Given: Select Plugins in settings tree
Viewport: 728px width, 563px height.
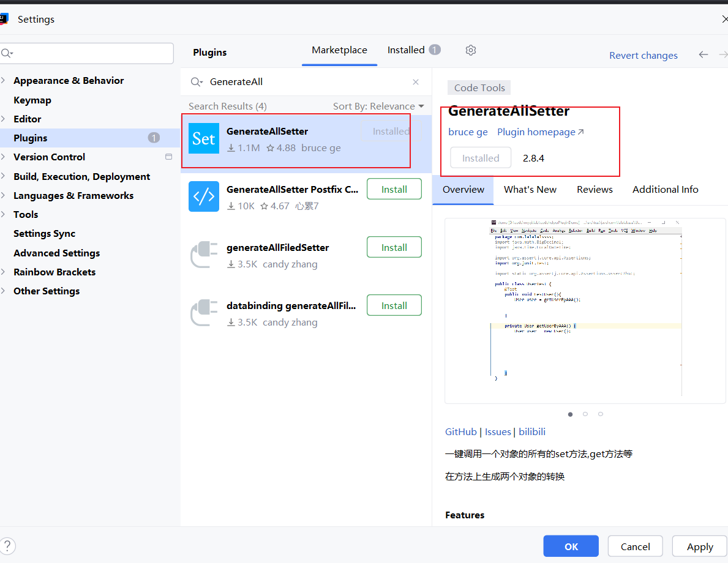Looking at the screenshot, I should pyautogui.click(x=90, y=138).
